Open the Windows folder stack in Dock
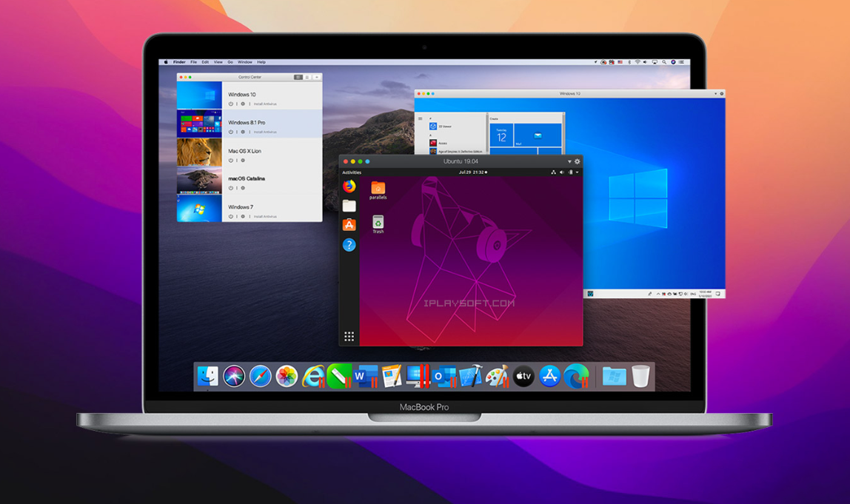This screenshot has height=504, width=850. (x=614, y=376)
